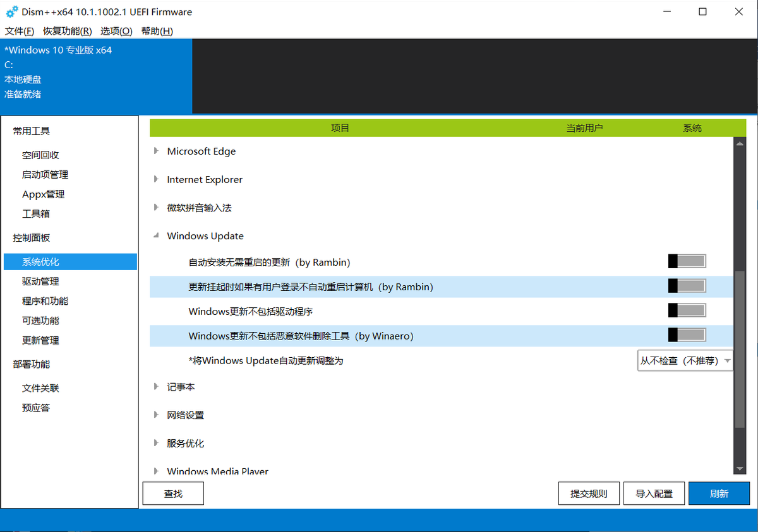Click the 导入配置 button
This screenshot has width=758, height=532.
654,494
